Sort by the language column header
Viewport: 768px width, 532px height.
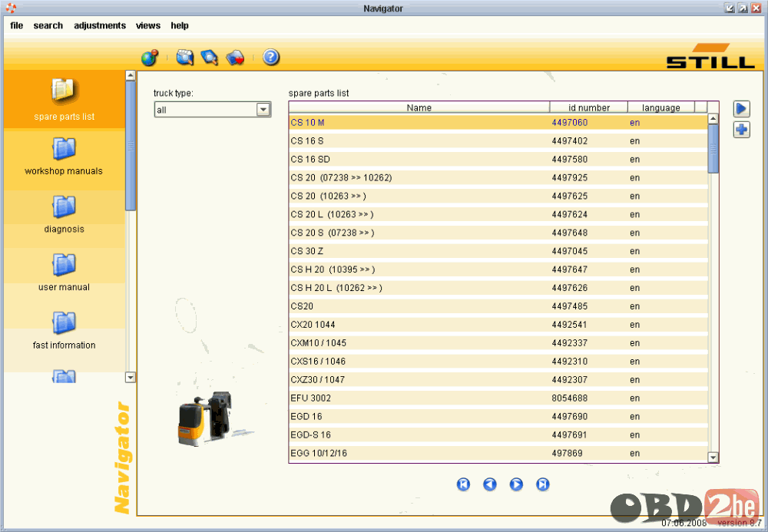pos(661,107)
